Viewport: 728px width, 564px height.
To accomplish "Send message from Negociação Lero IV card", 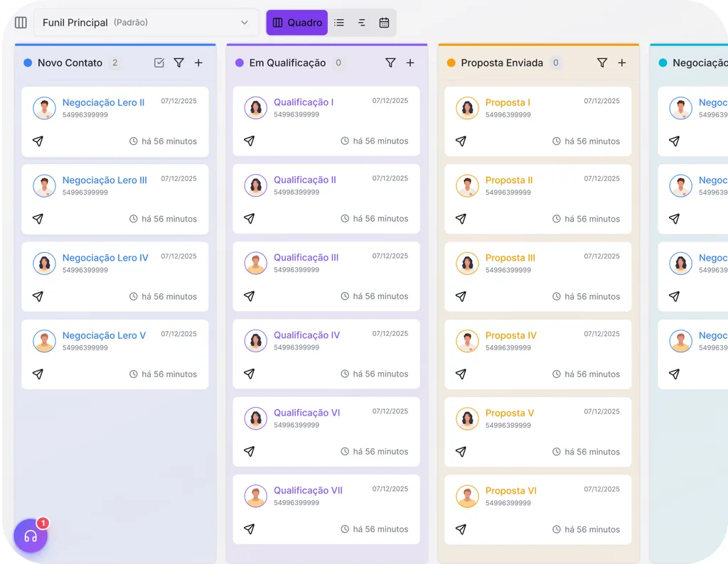I will point(38,296).
